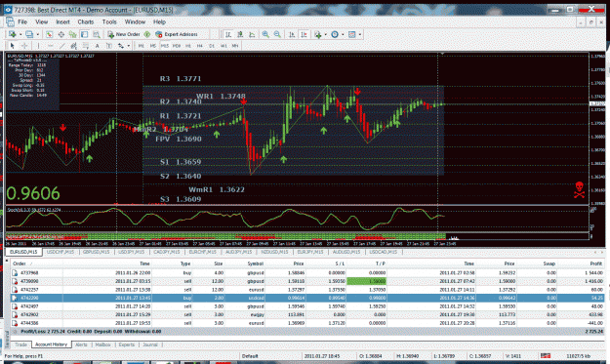This screenshot has width=610, height=364.
Task: Click the arrows objects tool icon
Action: (121, 46)
